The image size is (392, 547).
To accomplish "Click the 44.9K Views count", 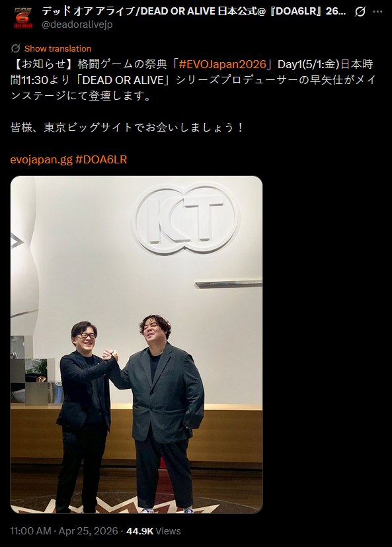I will pos(153,531).
